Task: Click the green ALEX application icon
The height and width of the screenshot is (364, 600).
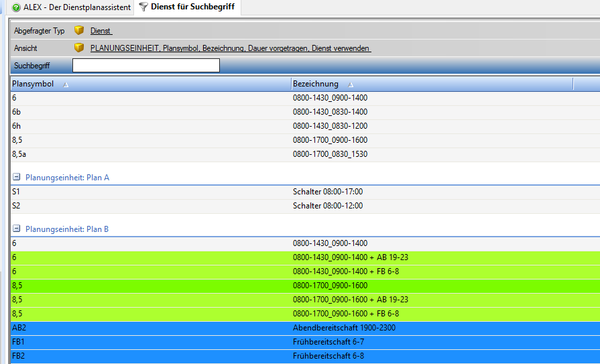Action: 16,7
